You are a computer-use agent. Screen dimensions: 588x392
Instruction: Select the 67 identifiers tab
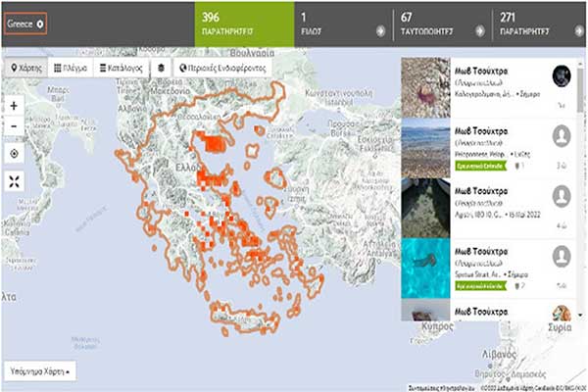(x=433, y=24)
